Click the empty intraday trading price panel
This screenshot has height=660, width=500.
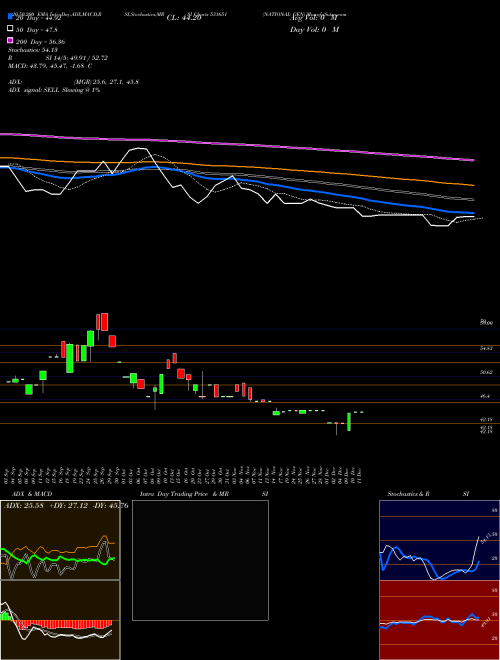click(200, 560)
